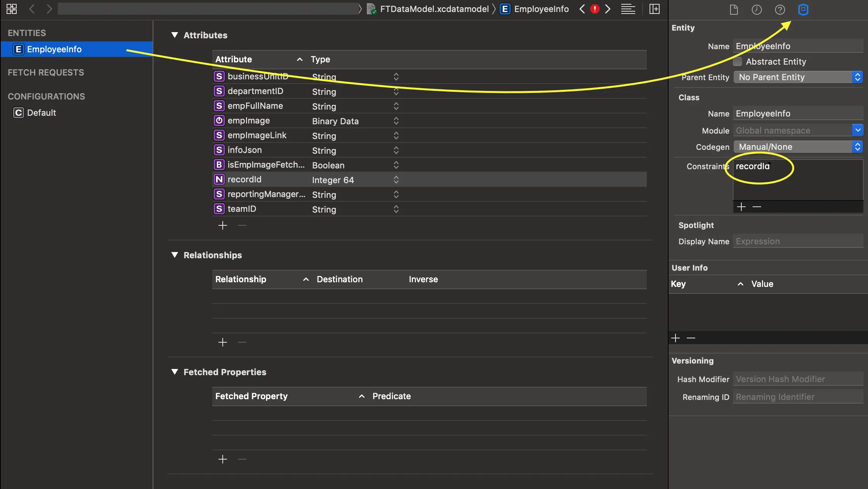Toggle the Abstract Entity checkbox
This screenshot has width=868, height=489.
click(737, 62)
